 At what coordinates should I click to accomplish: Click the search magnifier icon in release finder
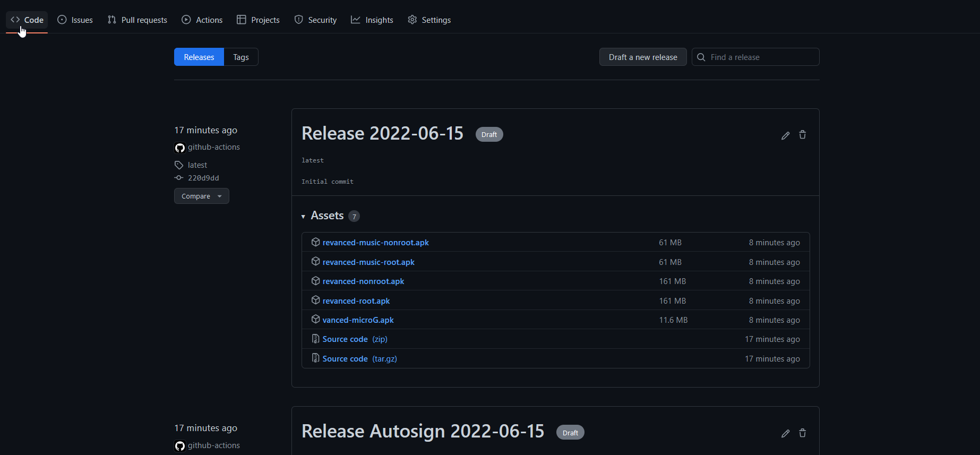(x=701, y=57)
